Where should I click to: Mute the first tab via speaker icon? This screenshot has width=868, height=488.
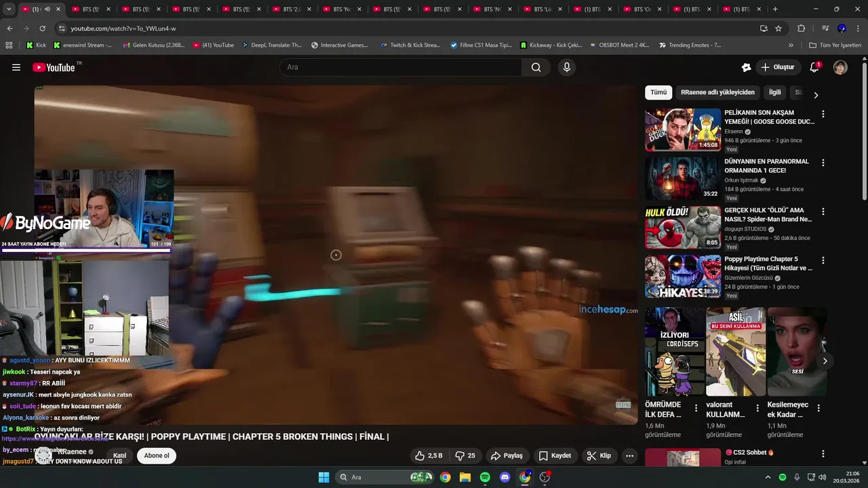[47, 9]
